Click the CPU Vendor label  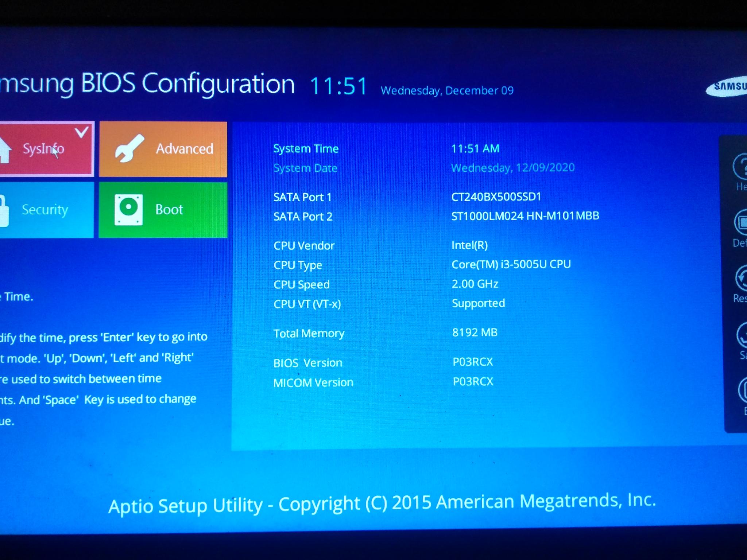pos(304,246)
